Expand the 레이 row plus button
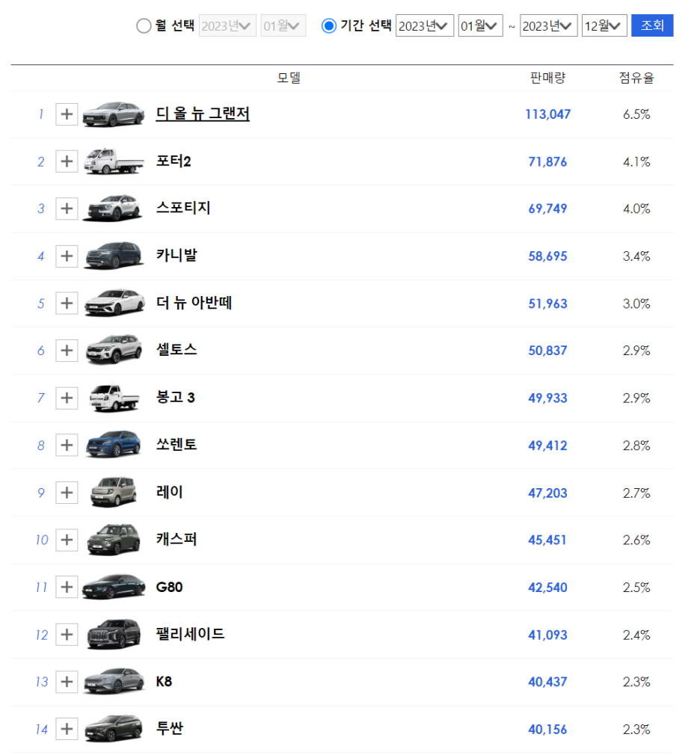This screenshot has width=700, height=755. (x=67, y=492)
